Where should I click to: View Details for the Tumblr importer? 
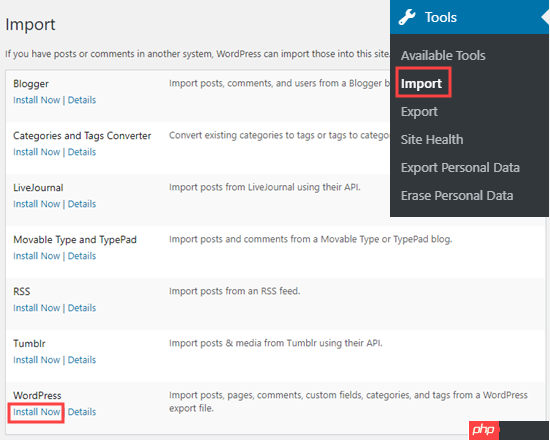coord(82,360)
